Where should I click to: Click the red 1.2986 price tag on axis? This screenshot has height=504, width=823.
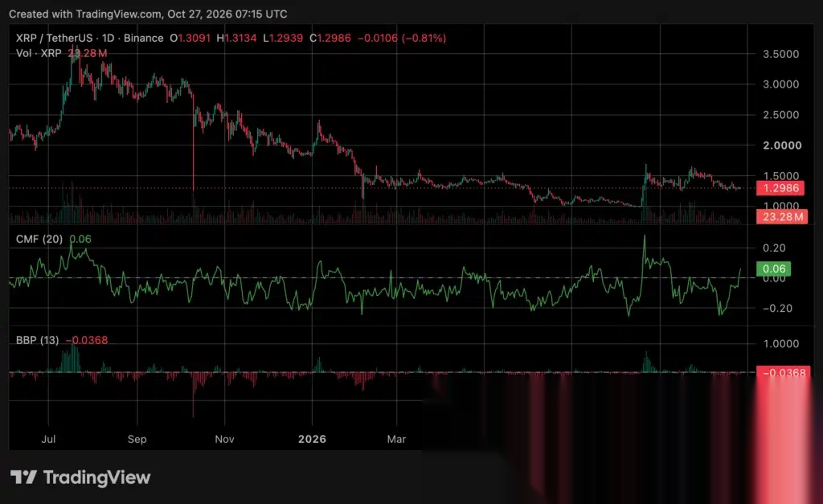(780, 188)
